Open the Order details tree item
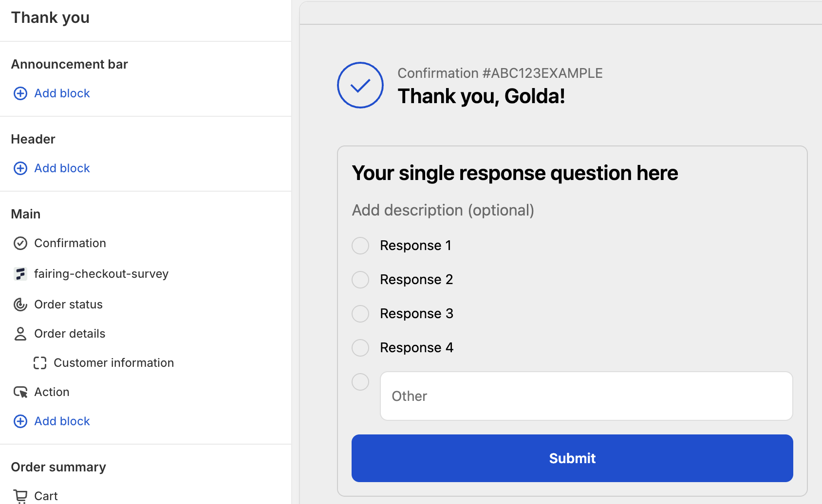This screenshot has height=504, width=822. (x=70, y=334)
